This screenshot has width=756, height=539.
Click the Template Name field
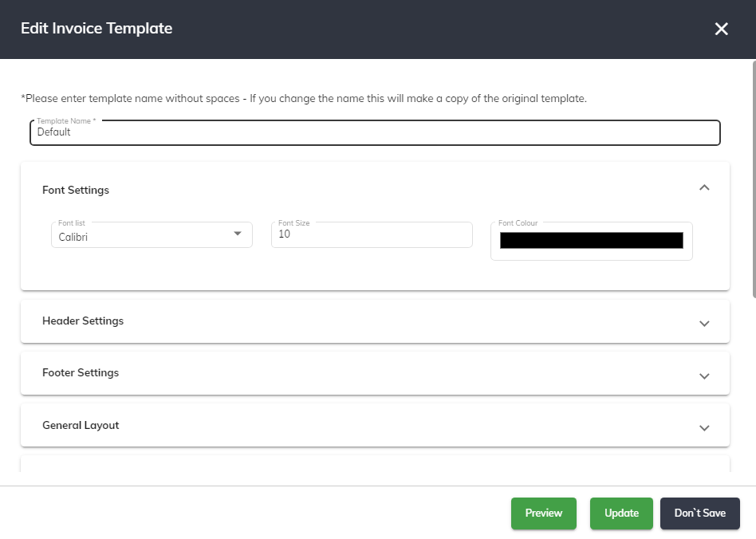click(375, 132)
